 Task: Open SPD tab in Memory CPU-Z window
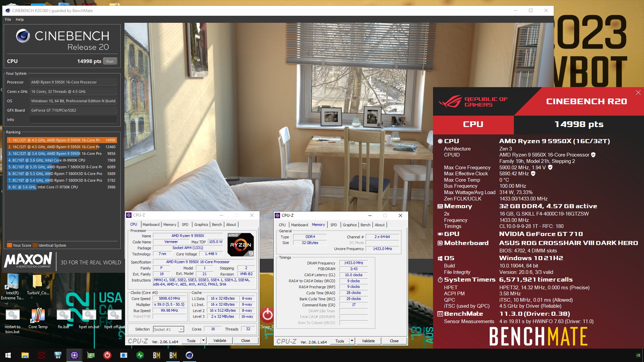[333, 225]
